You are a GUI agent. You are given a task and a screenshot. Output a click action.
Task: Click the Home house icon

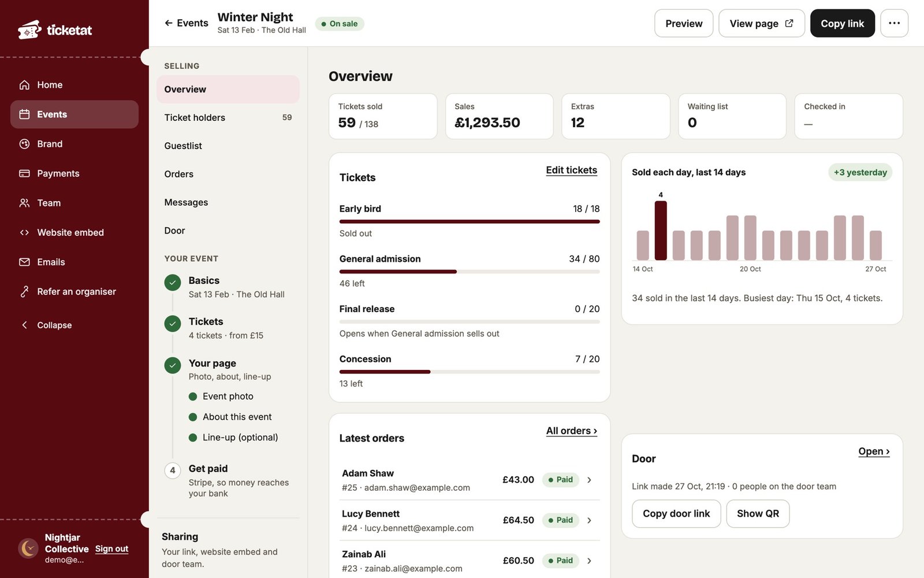click(24, 85)
